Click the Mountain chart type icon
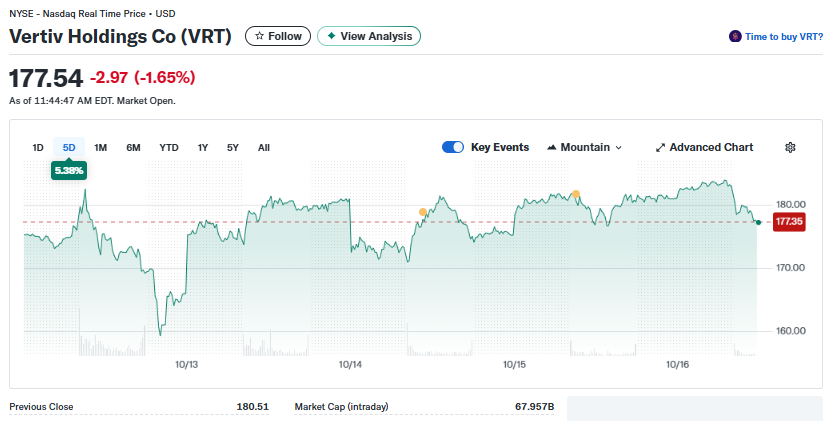Image resolution: width=834 pixels, height=421 pixels. tap(552, 147)
